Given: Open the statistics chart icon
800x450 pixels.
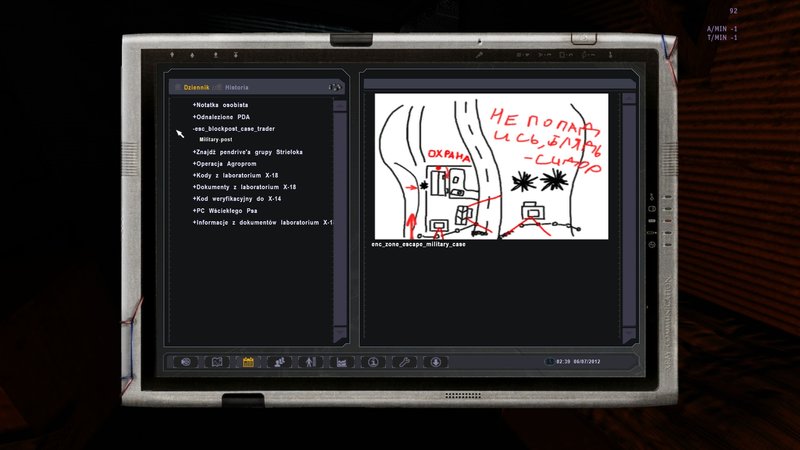Looking at the screenshot, I should (341, 362).
